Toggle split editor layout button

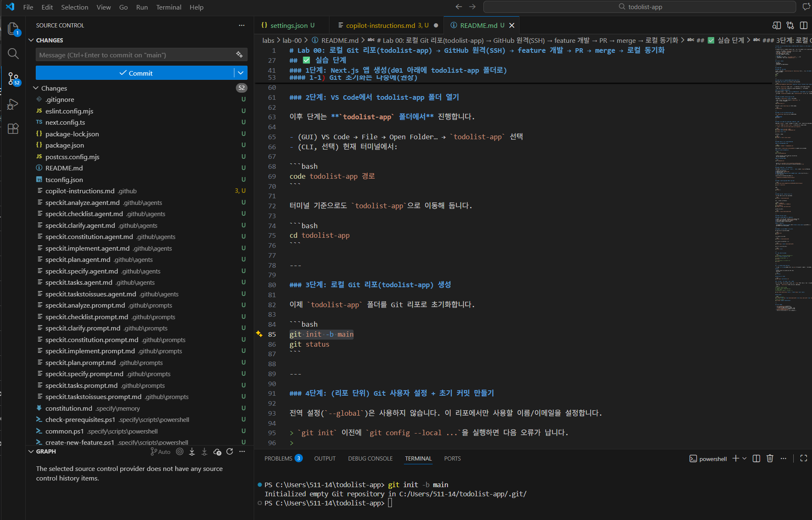(x=803, y=25)
